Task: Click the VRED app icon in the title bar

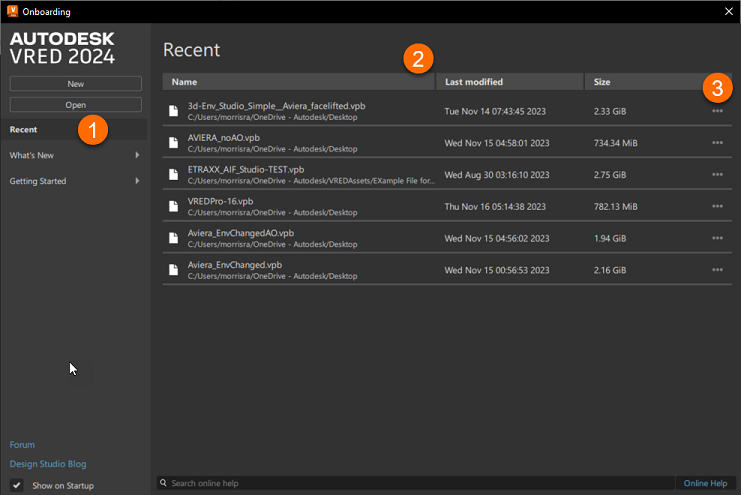Action: coord(12,11)
